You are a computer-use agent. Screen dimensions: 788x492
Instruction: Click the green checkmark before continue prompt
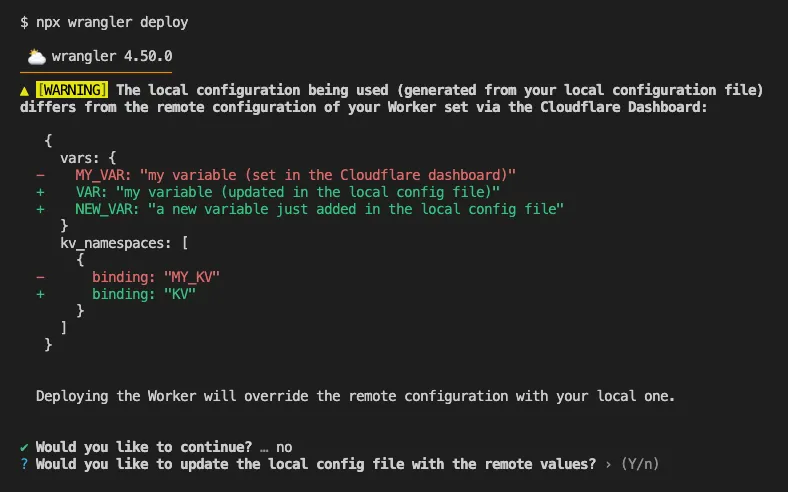(x=24, y=447)
